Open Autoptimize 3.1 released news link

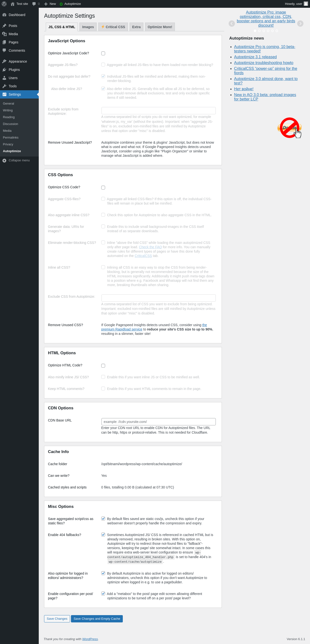pyautogui.click(x=255, y=57)
